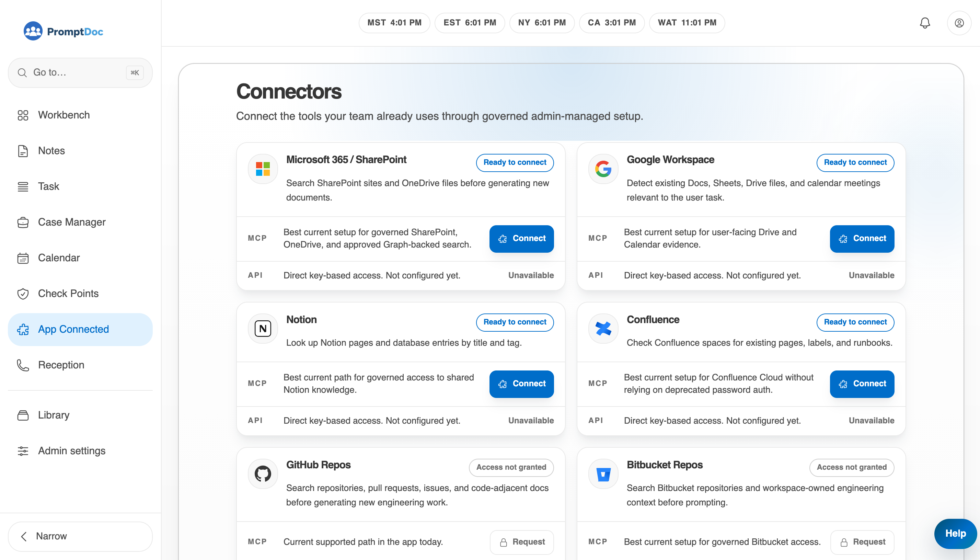Click the Google Workspace G logo

tap(603, 169)
